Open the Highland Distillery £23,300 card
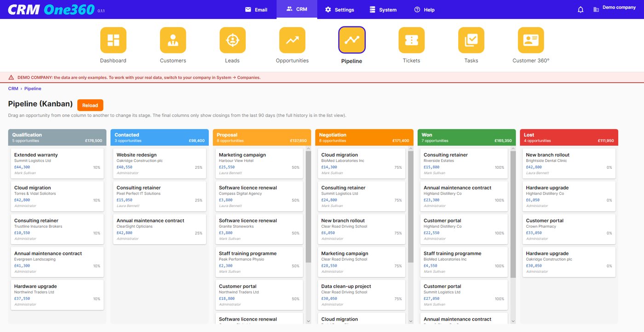 coord(464,196)
